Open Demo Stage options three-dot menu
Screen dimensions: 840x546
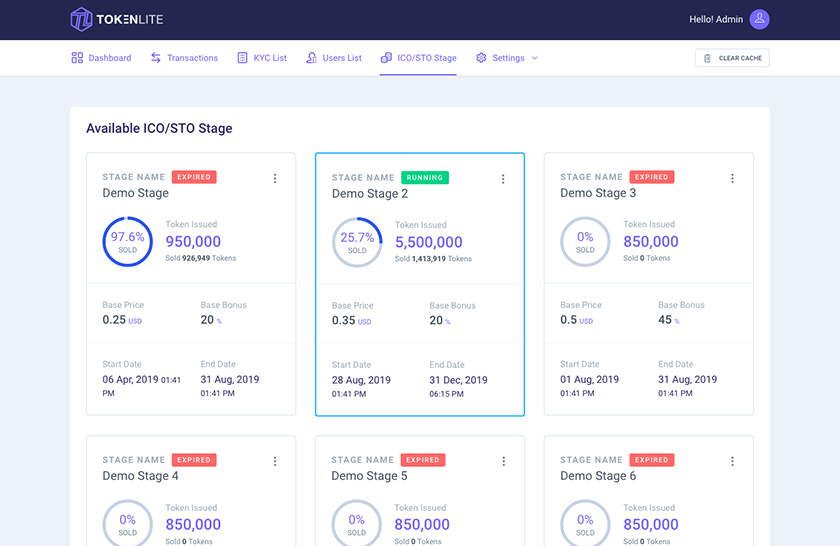click(275, 178)
